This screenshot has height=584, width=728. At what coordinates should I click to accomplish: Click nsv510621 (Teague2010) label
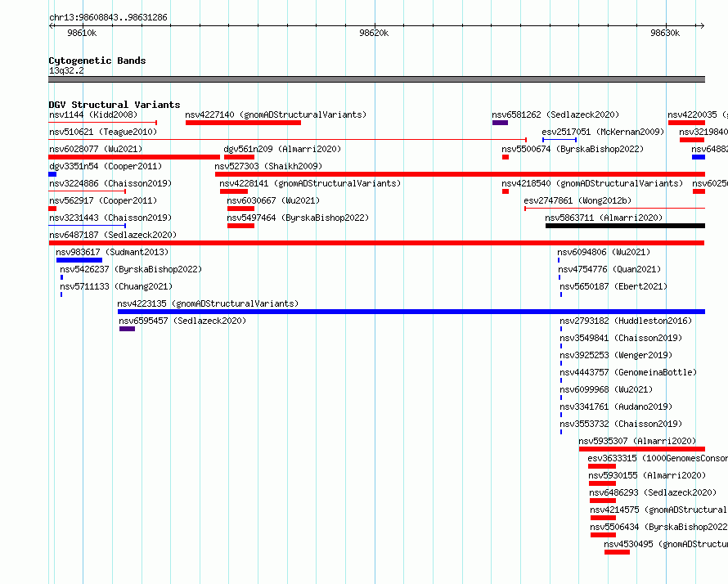click(x=103, y=132)
